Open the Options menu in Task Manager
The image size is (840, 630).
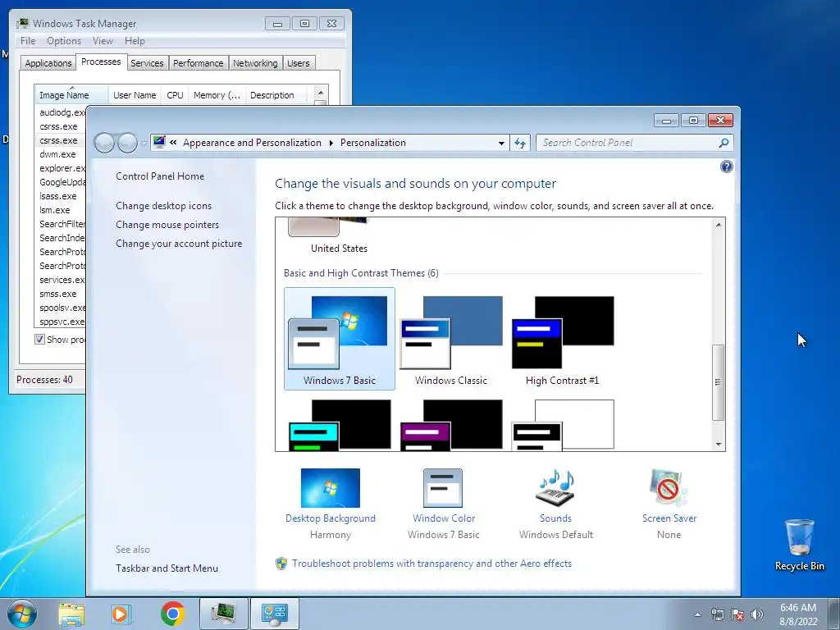coord(64,41)
